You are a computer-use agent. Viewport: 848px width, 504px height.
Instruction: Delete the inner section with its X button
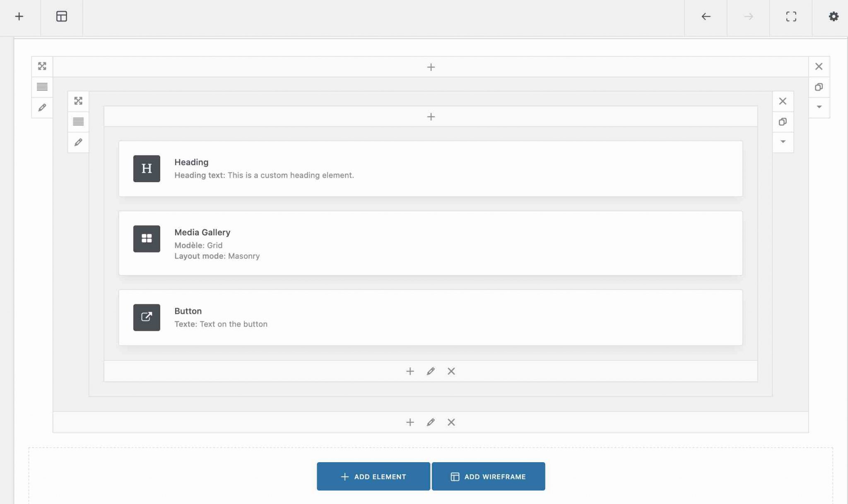point(783,101)
